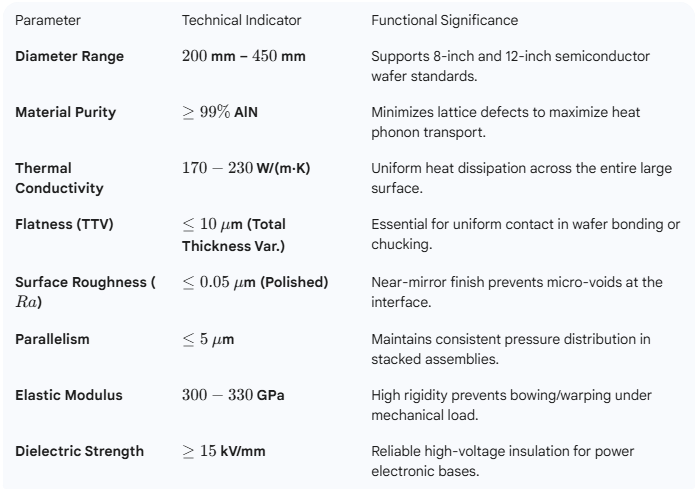Image resolution: width=695 pixels, height=492 pixels.
Task: Select the Elastic Modulus row label
Action: [x=68, y=395]
